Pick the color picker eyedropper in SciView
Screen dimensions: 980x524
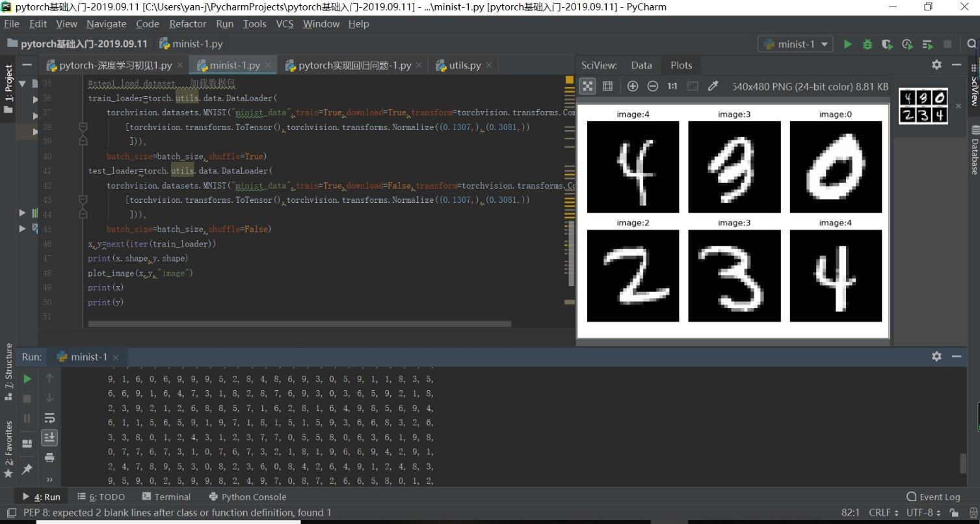pyautogui.click(x=713, y=86)
